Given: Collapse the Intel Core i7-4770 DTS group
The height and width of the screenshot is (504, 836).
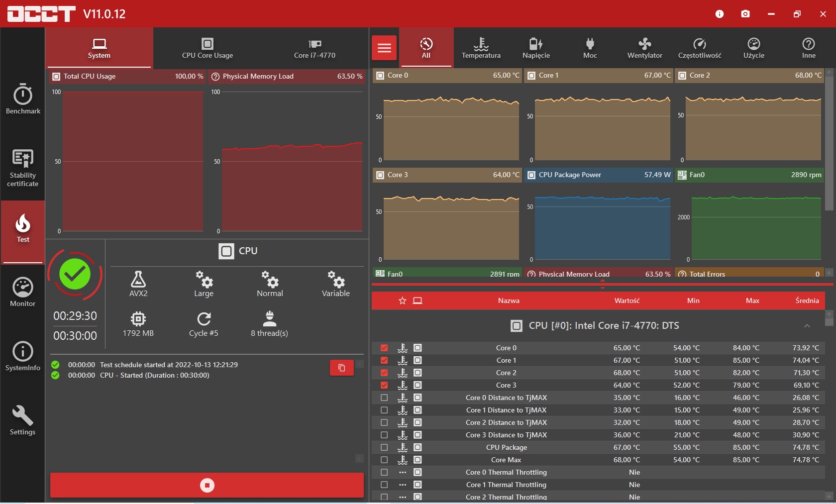Looking at the screenshot, I should tap(807, 326).
